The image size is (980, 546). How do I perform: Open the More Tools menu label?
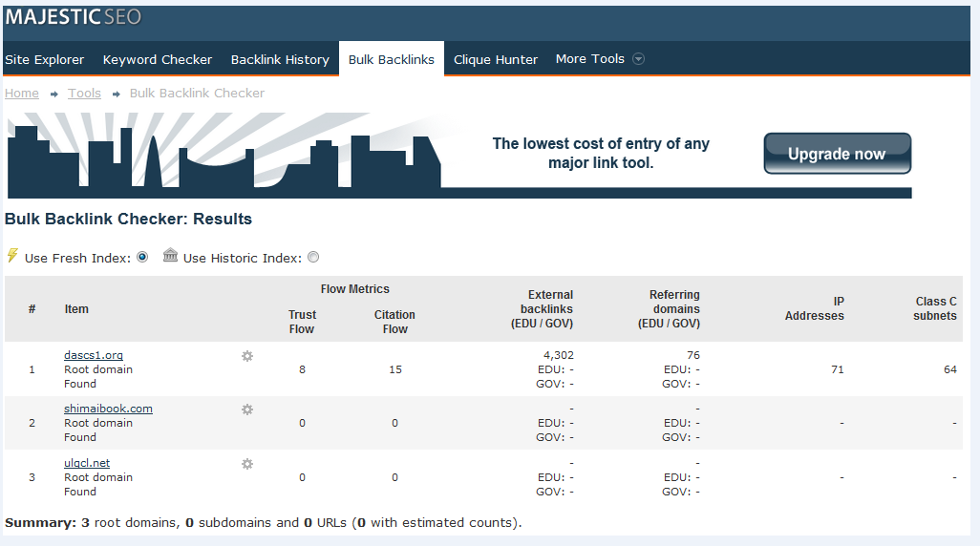(x=590, y=59)
